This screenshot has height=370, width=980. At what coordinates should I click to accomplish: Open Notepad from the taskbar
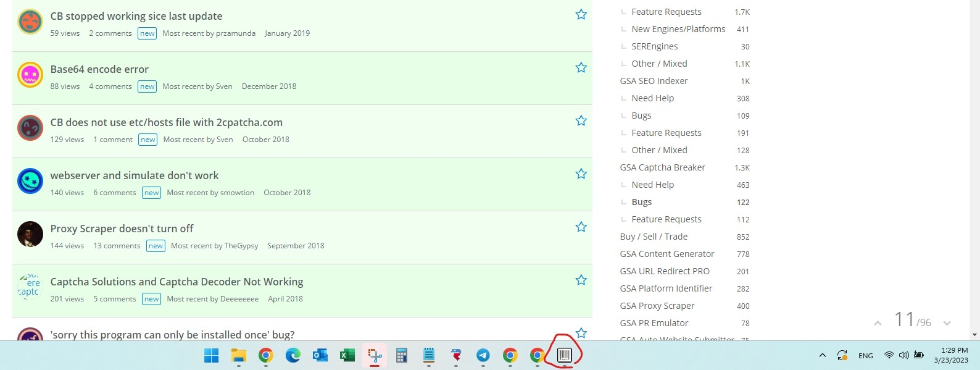[x=429, y=355]
